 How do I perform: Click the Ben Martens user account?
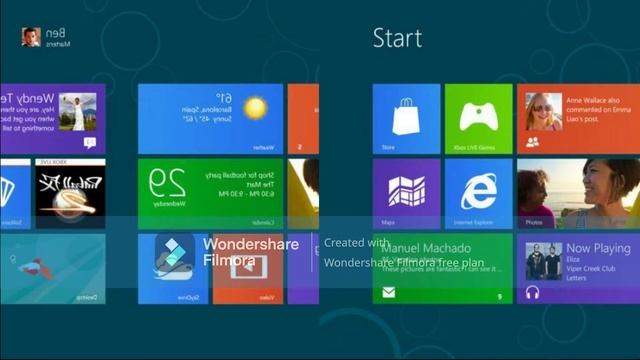point(46,37)
